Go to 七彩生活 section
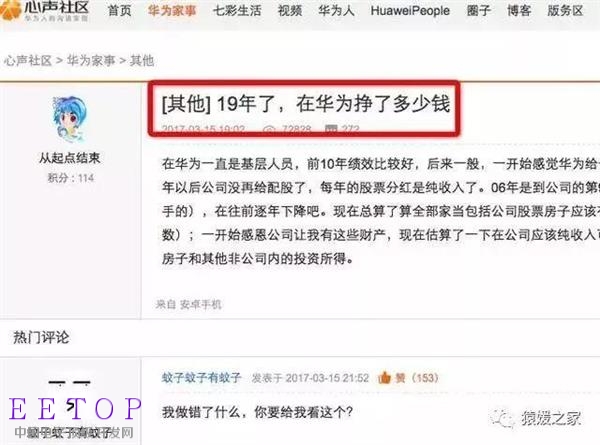The height and width of the screenshot is (445, 600). [237, 10]
